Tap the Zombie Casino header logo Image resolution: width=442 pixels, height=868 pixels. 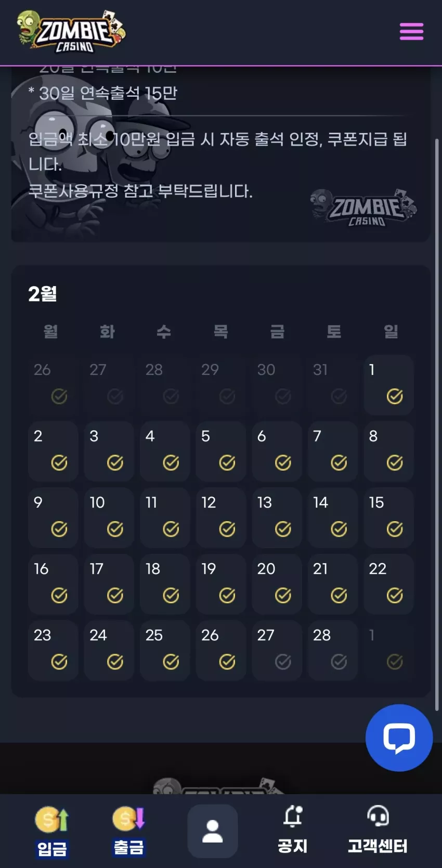click(x=71, y=31)
